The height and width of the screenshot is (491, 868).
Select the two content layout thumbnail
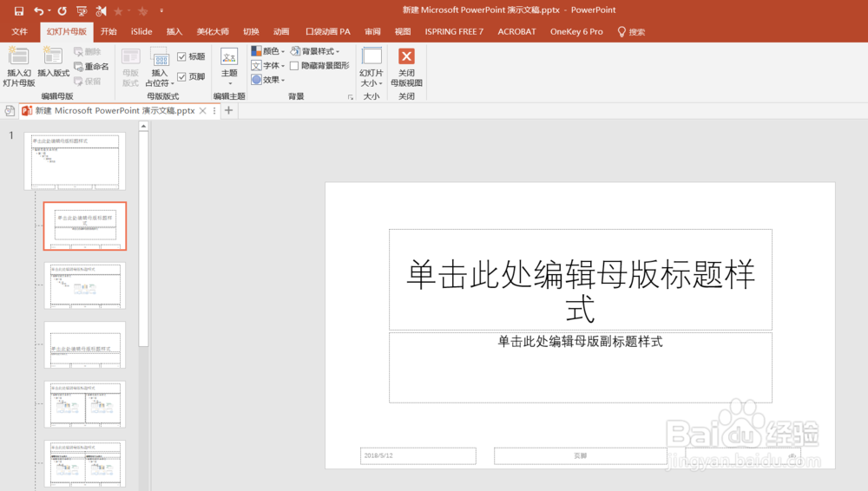point(85,404)
